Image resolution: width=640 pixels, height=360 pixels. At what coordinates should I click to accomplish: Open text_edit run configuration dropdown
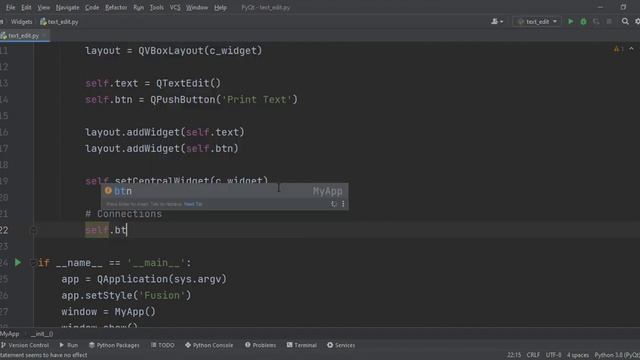click(537, 22)
